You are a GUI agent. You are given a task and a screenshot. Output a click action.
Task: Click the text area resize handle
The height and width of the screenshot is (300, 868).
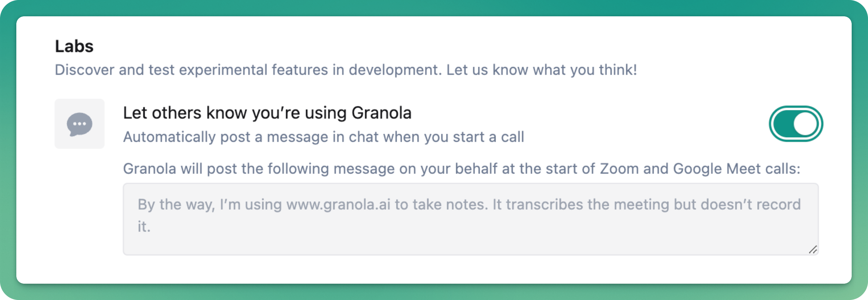(813, 250)
